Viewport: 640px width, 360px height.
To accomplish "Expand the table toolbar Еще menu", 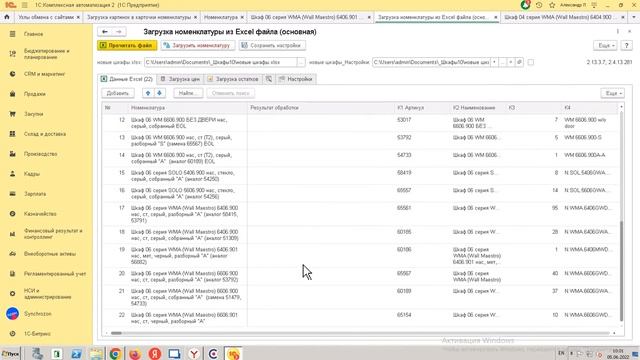I will 612,93.
